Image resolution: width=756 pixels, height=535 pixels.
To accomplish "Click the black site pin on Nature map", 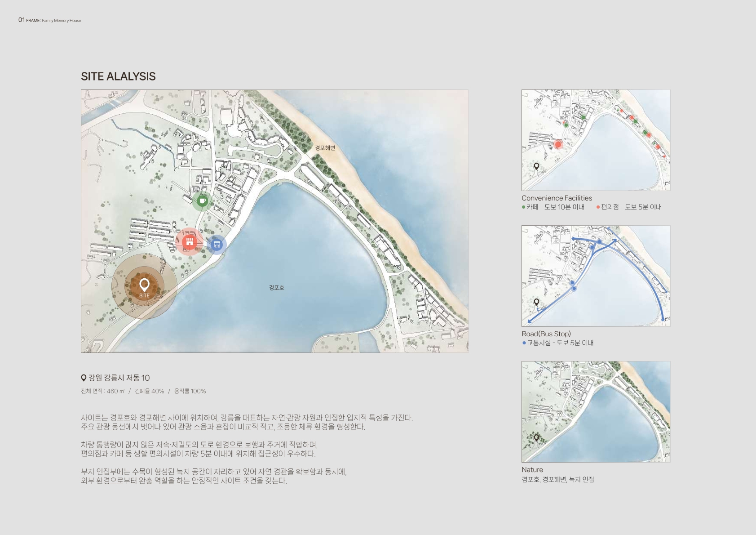I will point(536,438).
